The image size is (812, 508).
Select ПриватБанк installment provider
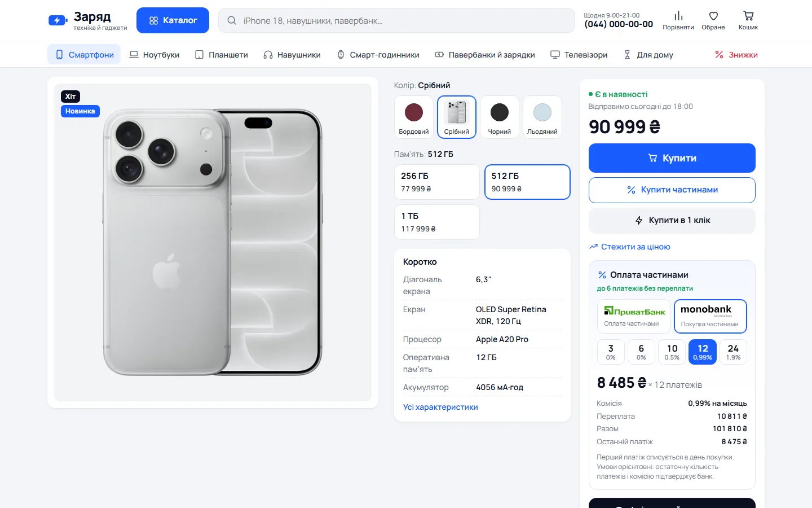click(x=634, y=316)
